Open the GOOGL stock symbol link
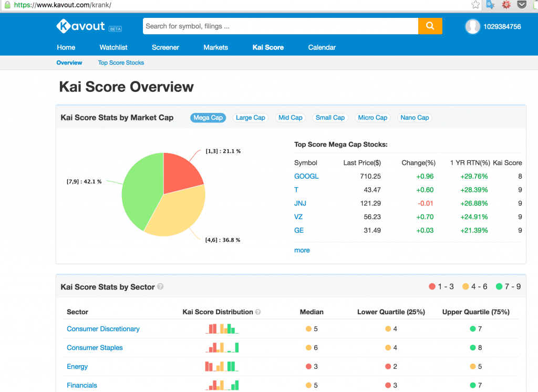The width and height of the screenshot is (538, 392). coord(306,177)
